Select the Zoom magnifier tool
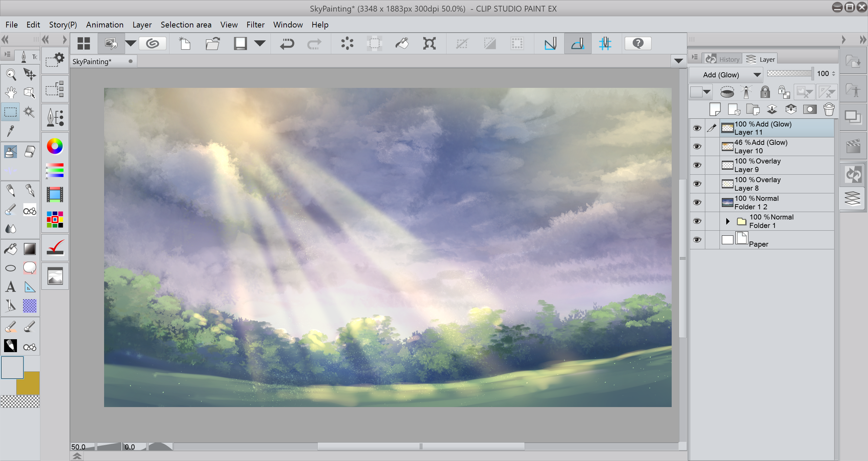Image resolution: width=868 pixels, height=461 pixels. tap(11, 74)
